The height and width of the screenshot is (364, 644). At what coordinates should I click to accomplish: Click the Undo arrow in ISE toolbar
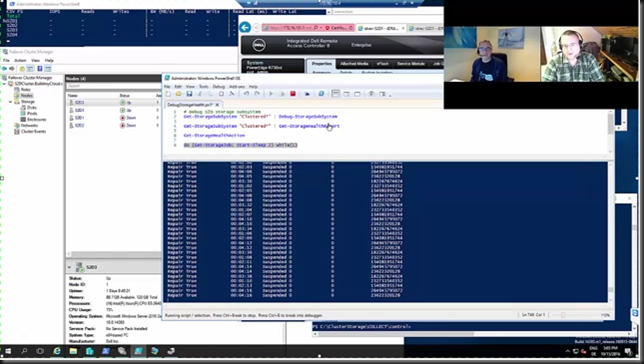(x=246, y=94)
